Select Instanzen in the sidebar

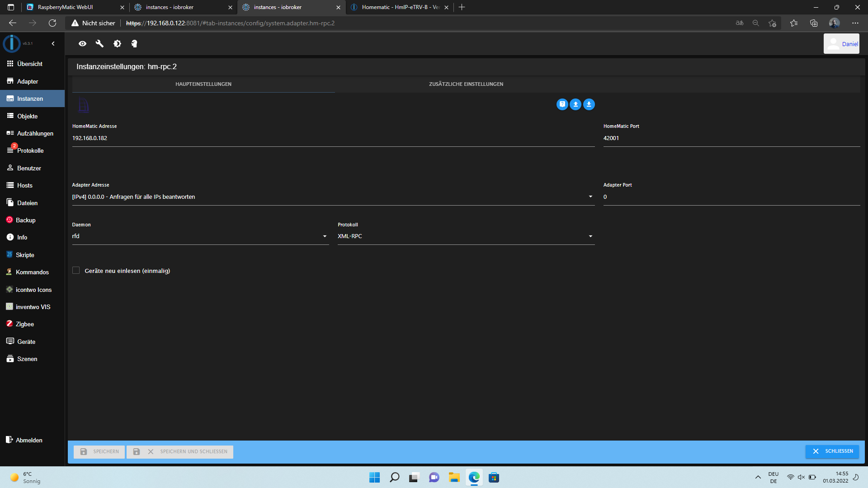pos(32,99)
